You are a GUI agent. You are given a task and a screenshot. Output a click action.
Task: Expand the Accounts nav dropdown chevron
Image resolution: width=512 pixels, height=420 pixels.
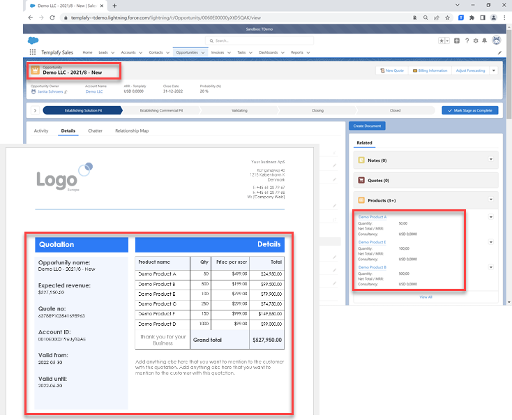(x=140, y=52)
